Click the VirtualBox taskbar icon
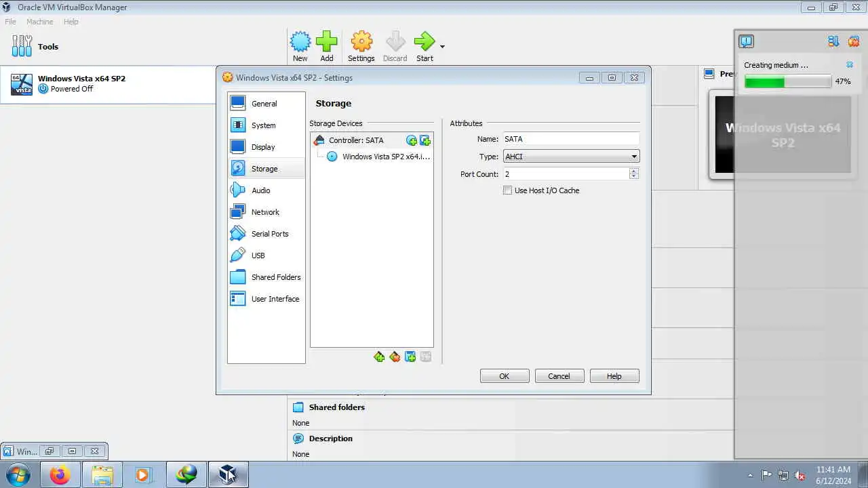 pos(228,474)
